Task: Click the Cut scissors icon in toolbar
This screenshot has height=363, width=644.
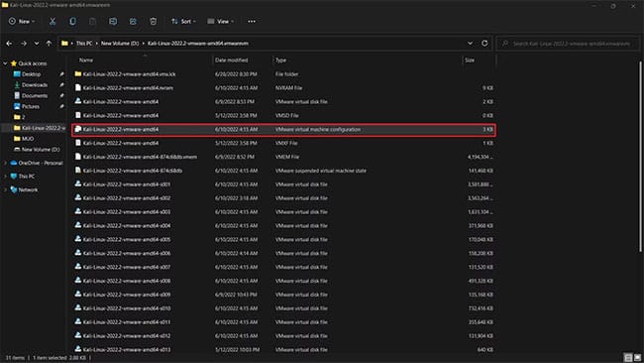Action: tap(53, 22)
